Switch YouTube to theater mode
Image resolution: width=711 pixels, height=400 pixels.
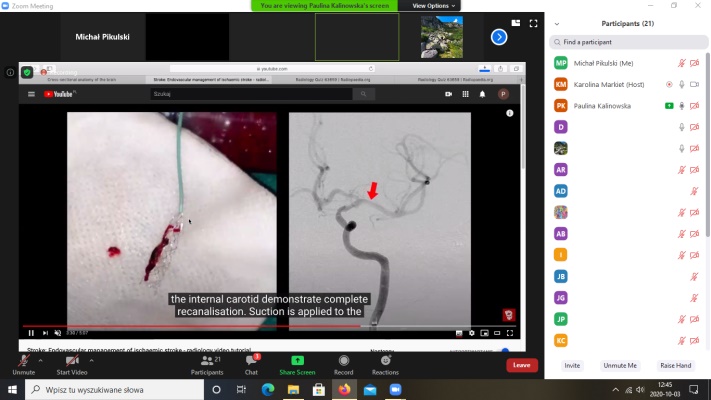coord(497,333)
